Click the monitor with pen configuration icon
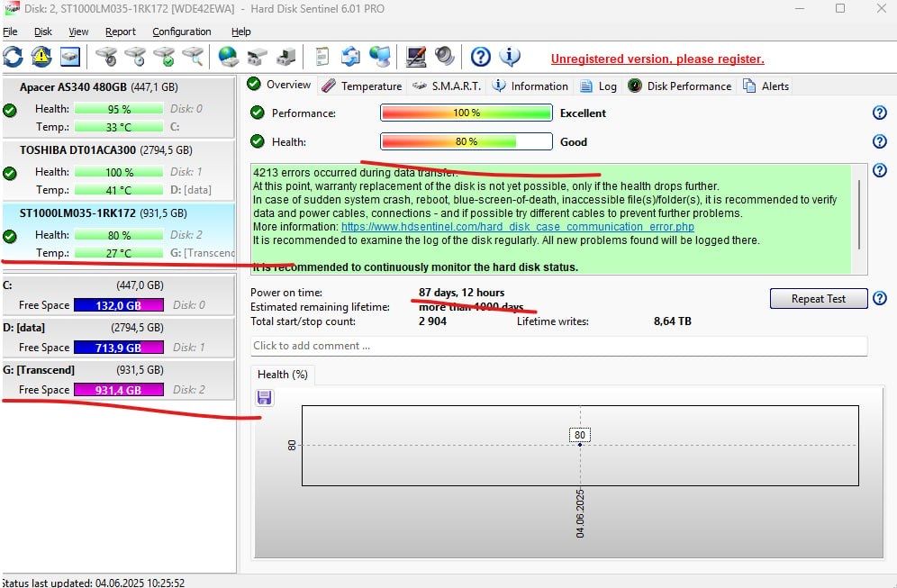This screenshot has height=588, width=897. pos(415,57)
